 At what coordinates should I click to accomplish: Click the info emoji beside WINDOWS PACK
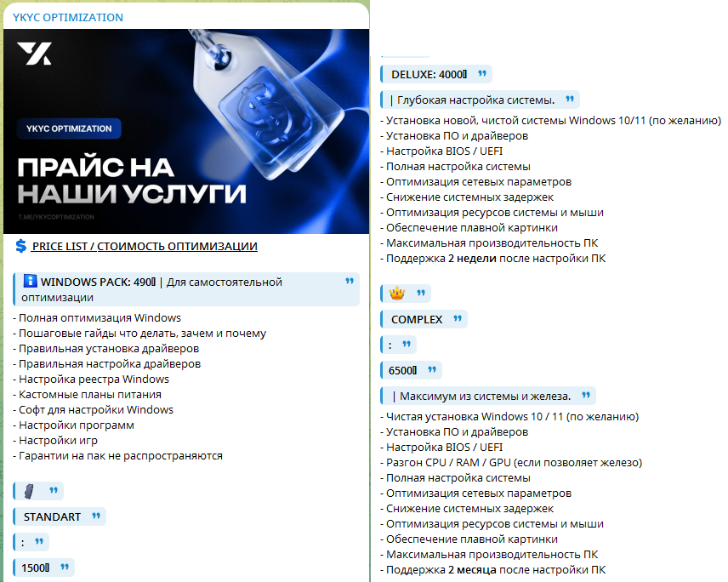(30, 282)
